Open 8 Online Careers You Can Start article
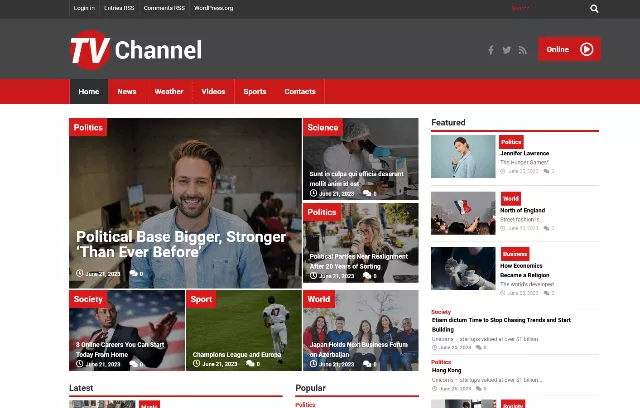Screen dimensions: 640x408 pos(120,350)
